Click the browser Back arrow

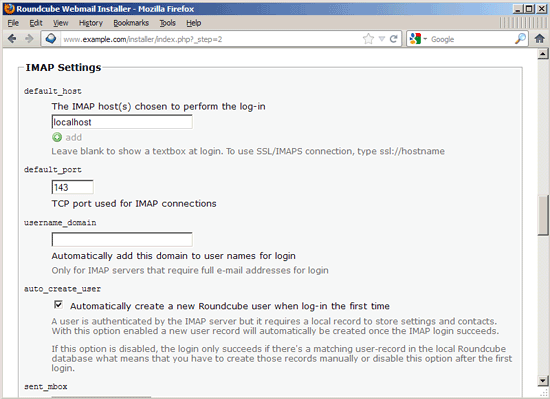pos(12,39)
